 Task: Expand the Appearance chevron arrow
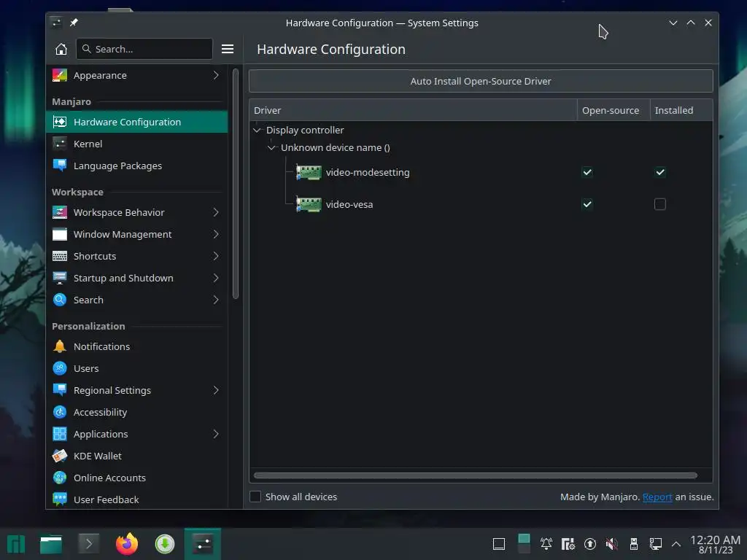[216, 75]
